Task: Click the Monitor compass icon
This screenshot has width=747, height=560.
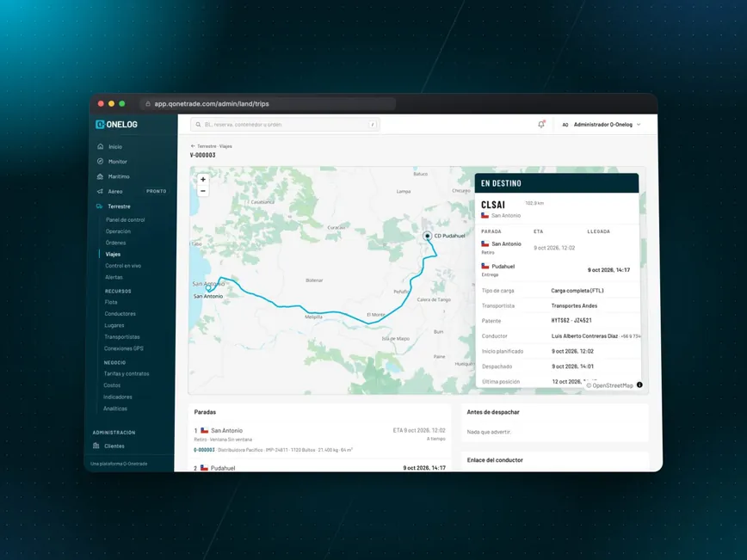Action: point(100,162)
